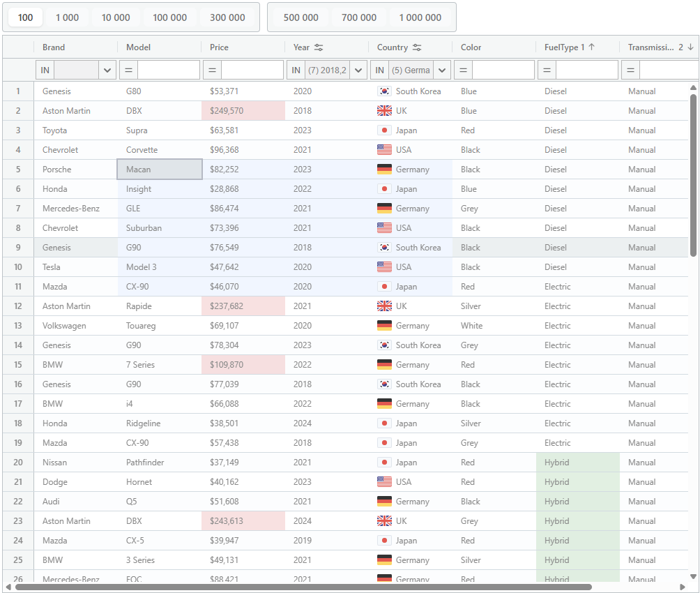Click the filter icon in Country header
Viewport: 700px width, 593px height.
417,47
